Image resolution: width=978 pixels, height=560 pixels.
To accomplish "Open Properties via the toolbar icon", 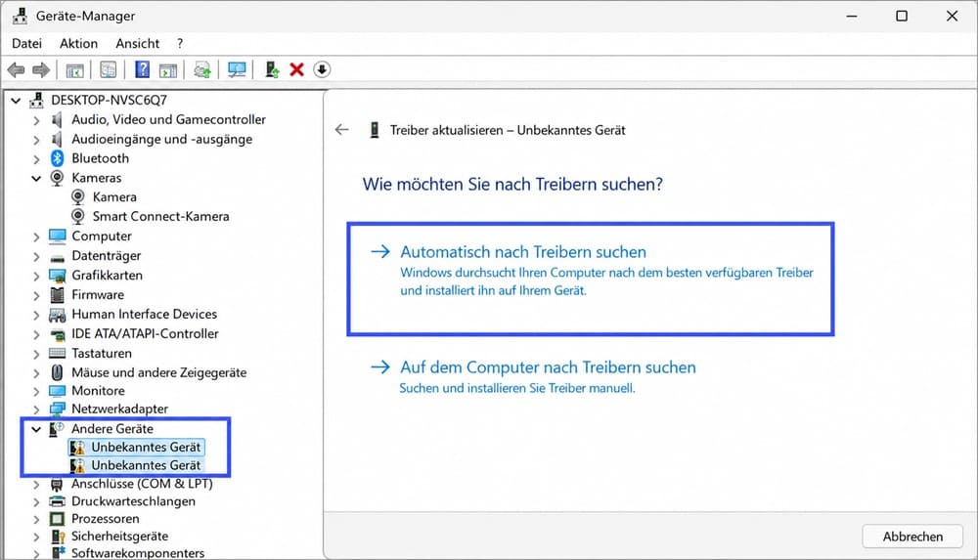I will pos(109,69).
